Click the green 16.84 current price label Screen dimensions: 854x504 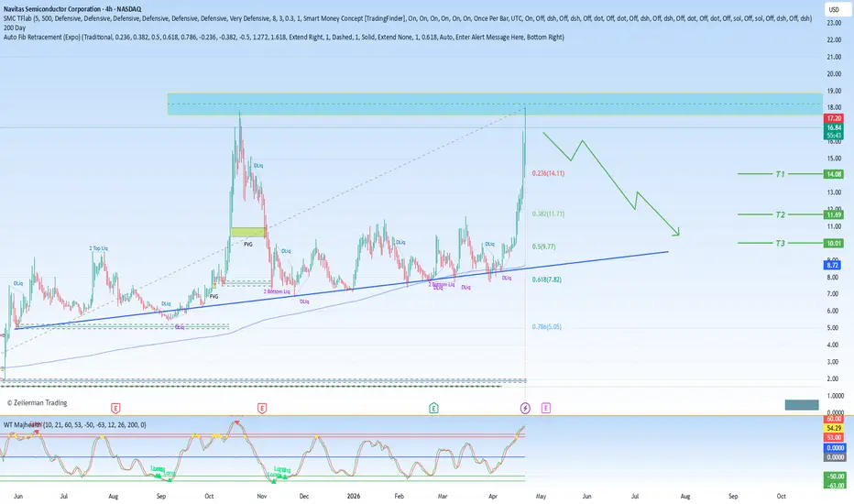coord(834,127)
